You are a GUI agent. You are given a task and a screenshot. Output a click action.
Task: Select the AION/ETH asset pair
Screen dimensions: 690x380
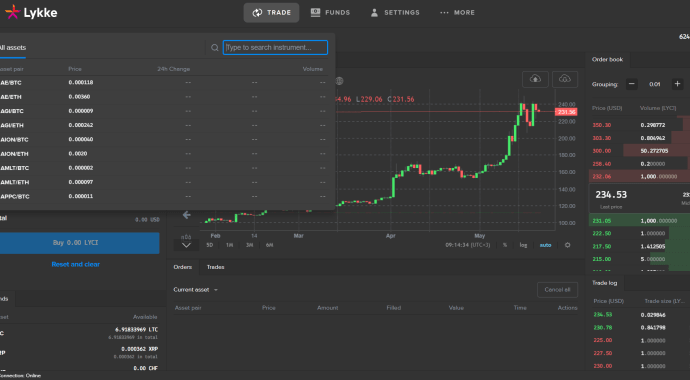(164, 154)
